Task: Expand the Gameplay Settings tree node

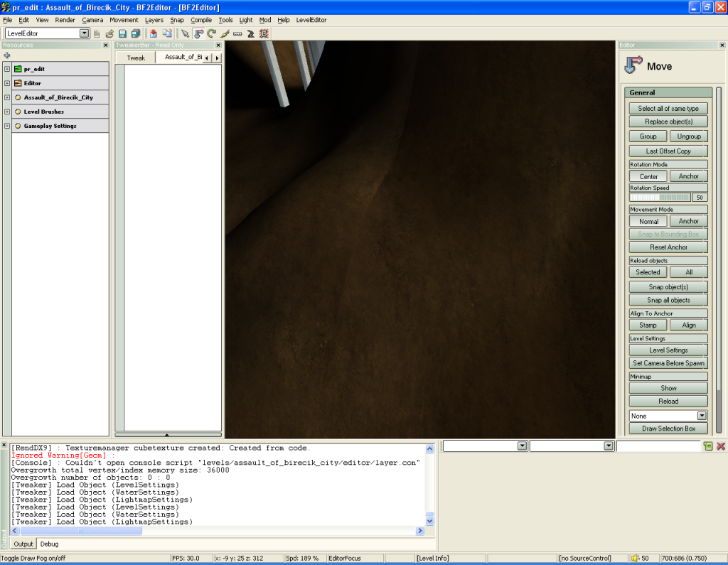Action: coord(7,126)
